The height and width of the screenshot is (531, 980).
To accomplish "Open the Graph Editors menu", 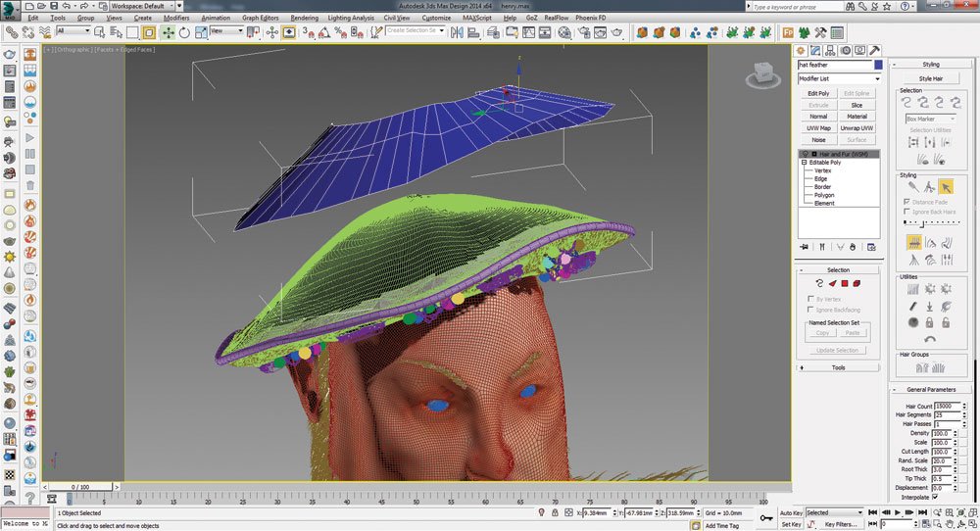I will 260,18.
